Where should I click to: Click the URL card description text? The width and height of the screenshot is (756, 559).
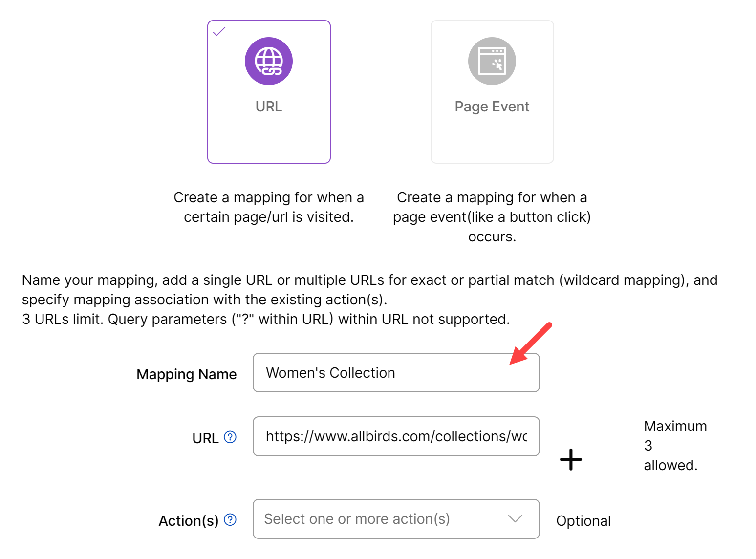(x=269, y=207)
